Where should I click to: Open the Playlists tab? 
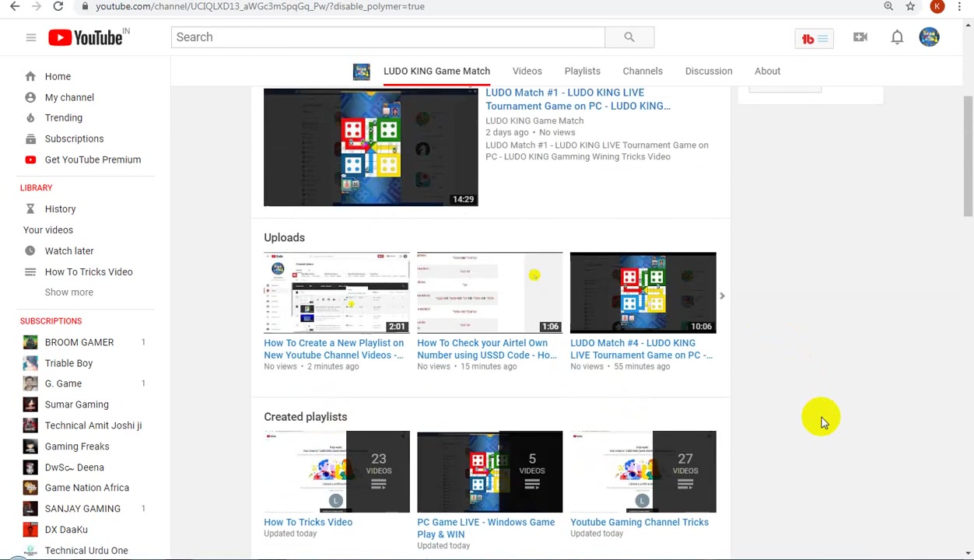(583, 71)
